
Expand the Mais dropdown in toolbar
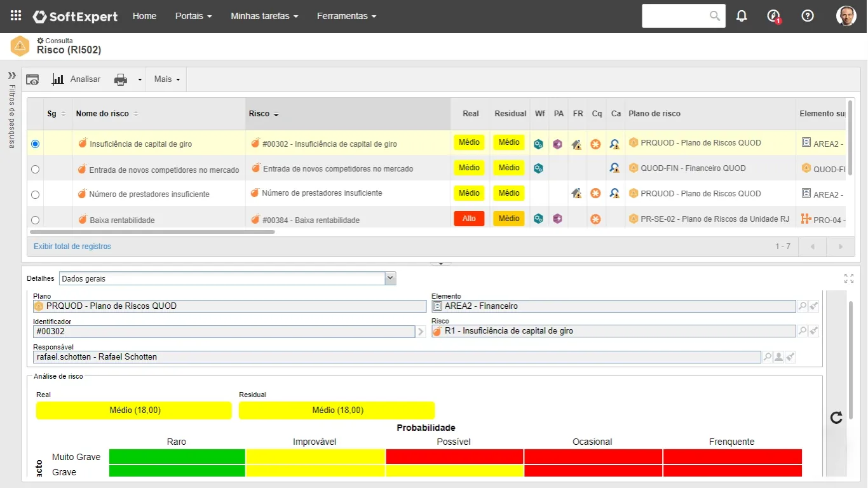(166, 79)
